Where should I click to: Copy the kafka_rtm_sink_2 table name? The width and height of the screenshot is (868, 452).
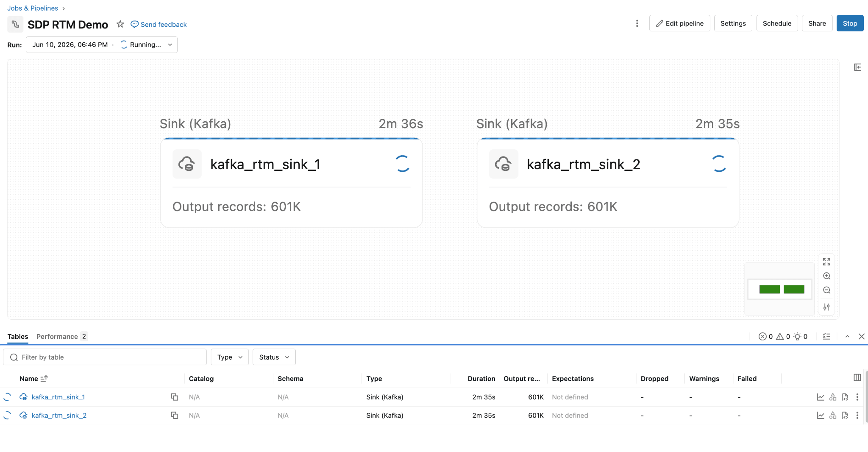[x=174, y=415]
